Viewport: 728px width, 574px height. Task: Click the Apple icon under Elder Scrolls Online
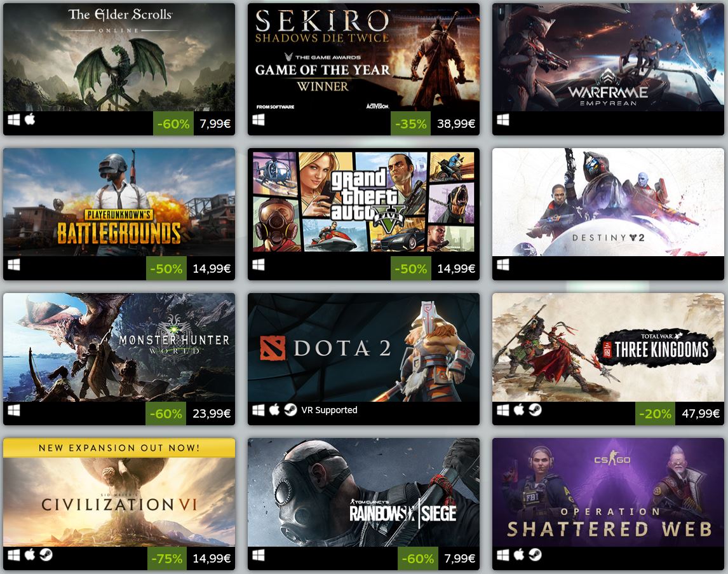pos(30,120)
